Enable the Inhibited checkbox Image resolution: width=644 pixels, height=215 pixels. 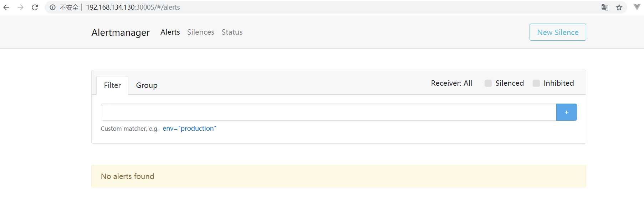(536, 83)
